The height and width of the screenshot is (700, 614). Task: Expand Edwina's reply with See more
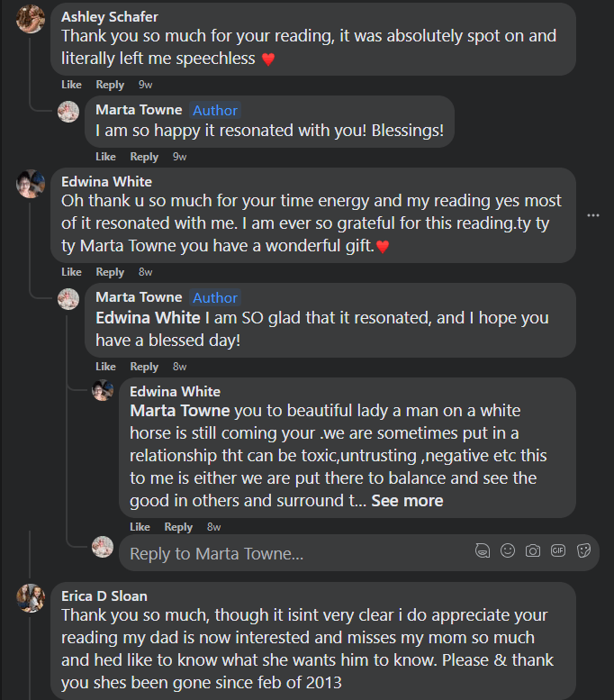click(x=407, y=500)
